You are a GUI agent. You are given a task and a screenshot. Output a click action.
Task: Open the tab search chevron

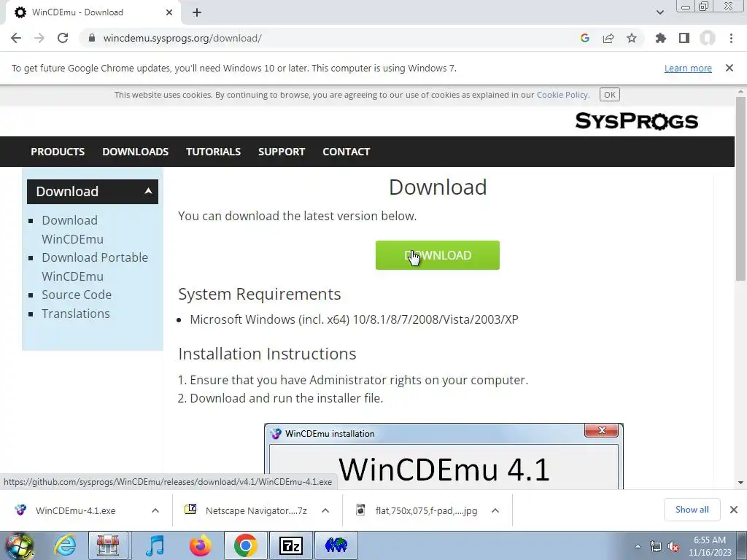[659, 12]
